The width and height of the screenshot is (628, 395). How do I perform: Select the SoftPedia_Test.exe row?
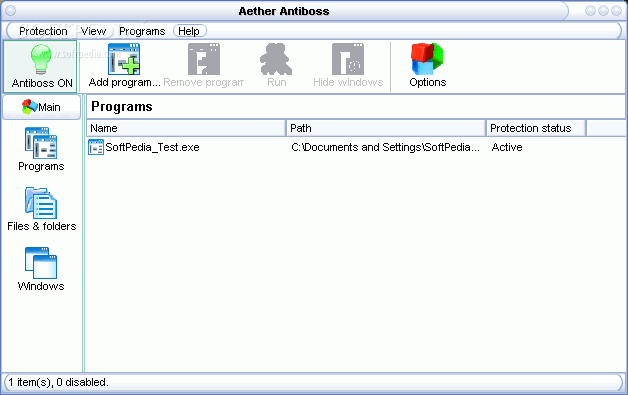[x=356, y=147]
